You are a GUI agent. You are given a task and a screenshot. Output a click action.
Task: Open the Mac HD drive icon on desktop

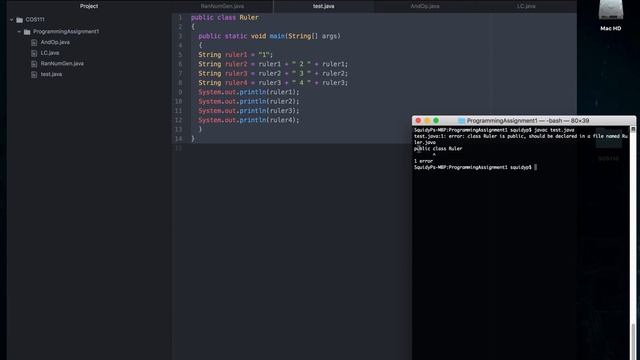[611, 10]
